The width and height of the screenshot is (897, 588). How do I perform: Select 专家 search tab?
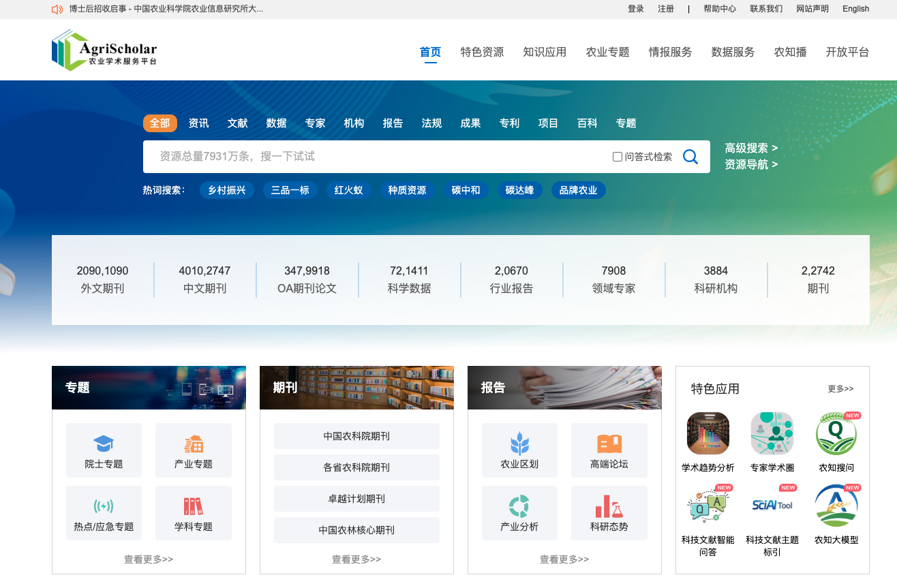(315, 123)
